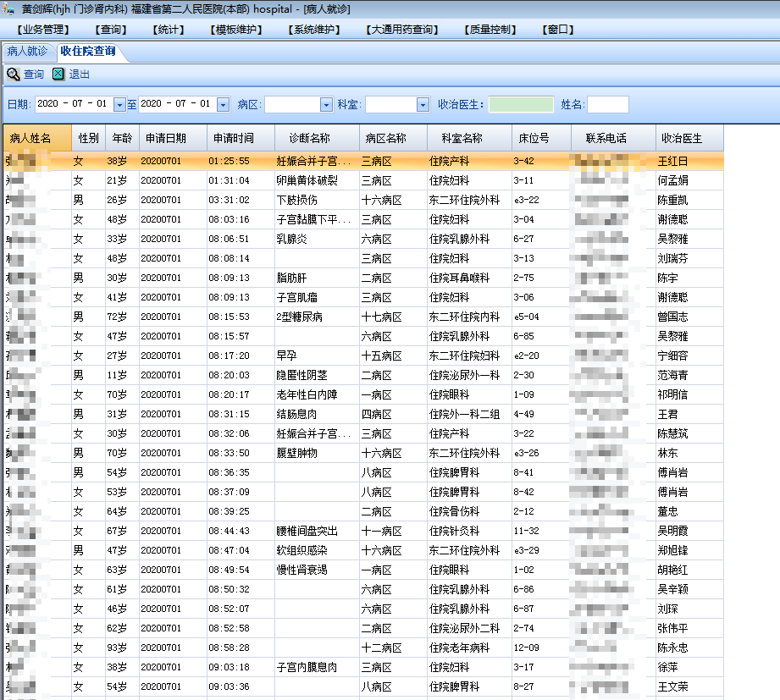The image size is (780, 700).
Task: Select the 收住院查询 tab
Action: coord(89,51)
